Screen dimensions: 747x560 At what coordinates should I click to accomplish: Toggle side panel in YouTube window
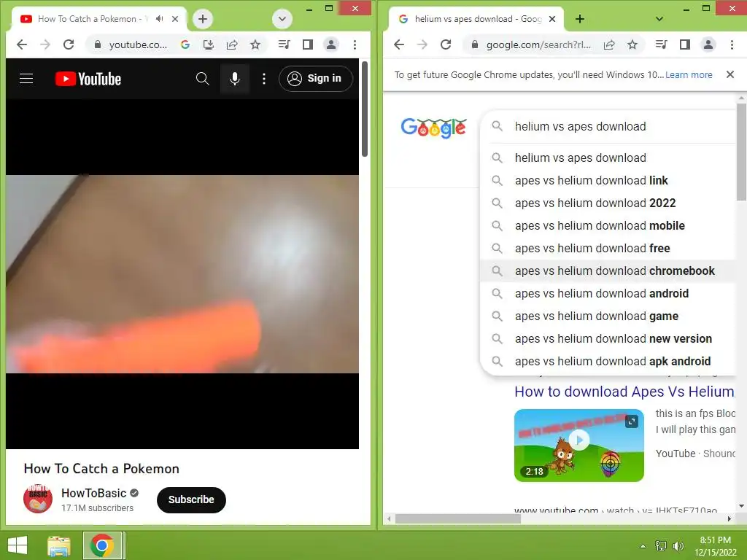pos(308,44)
